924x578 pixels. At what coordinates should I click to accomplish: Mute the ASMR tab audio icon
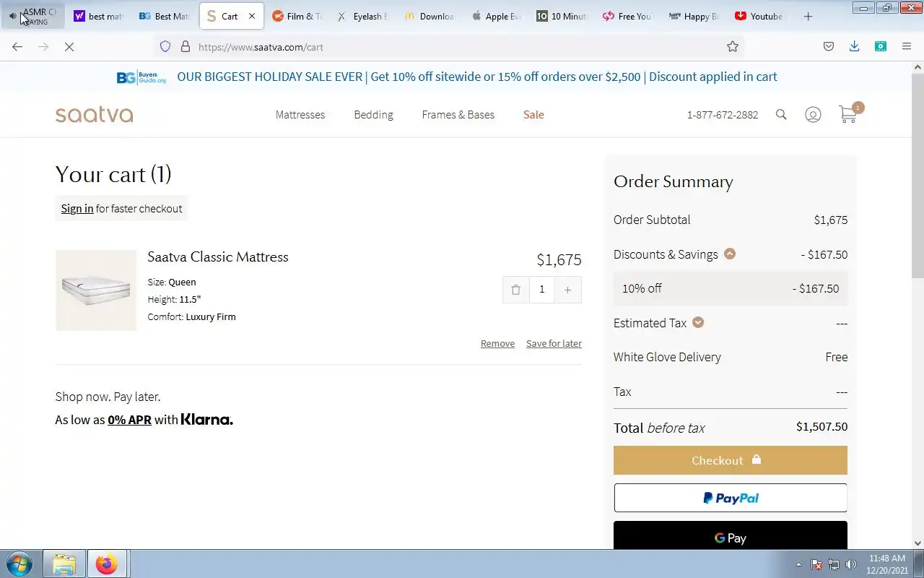point(13,16)
